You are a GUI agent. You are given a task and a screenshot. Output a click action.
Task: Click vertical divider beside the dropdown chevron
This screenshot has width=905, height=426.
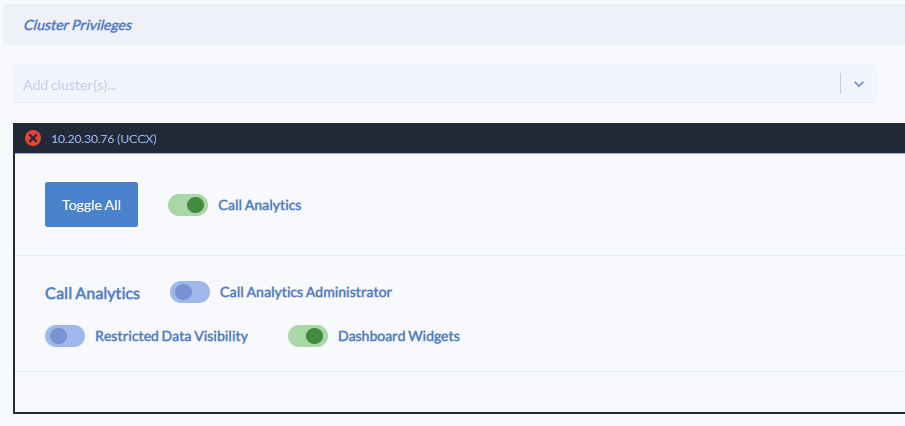click(840, 84)
